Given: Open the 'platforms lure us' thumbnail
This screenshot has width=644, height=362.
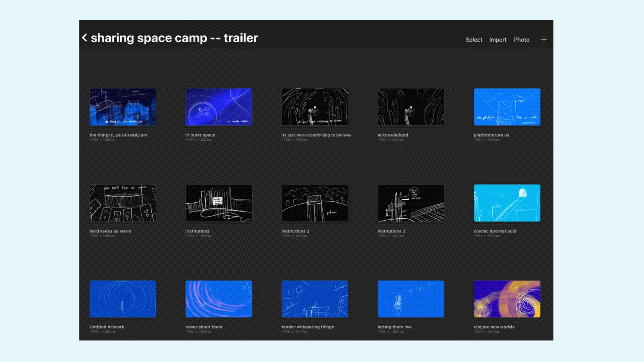Looking at the screenshot, I should coord(507,107).
